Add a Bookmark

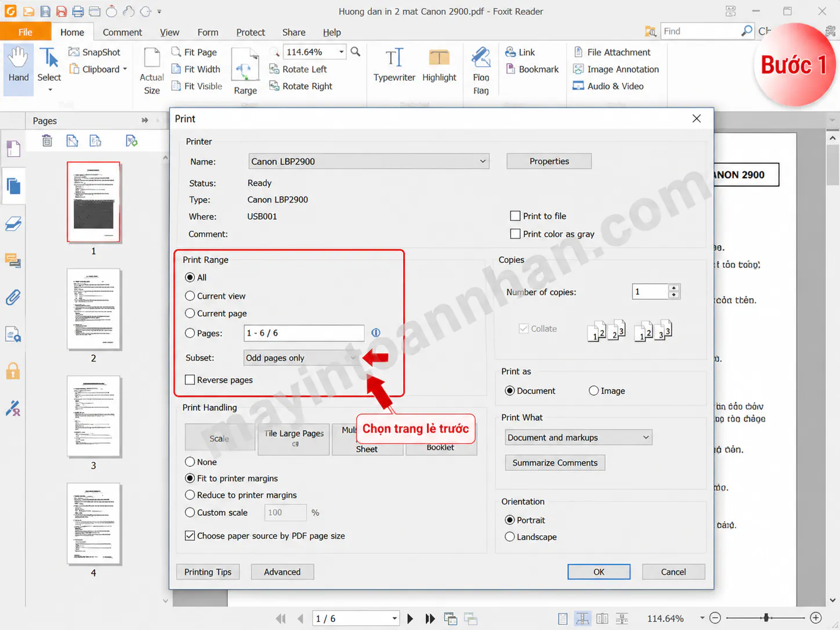click(532, 69)
